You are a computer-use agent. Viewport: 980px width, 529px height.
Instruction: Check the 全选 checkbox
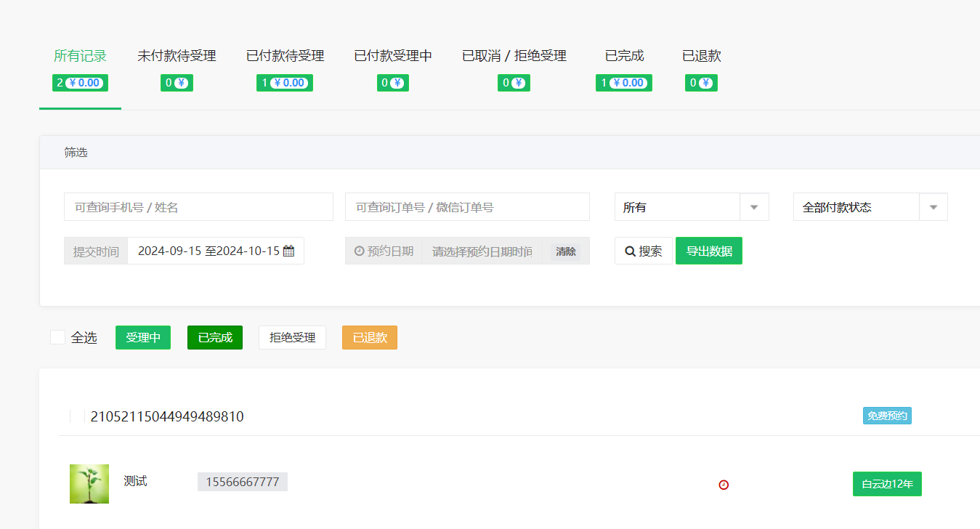point(57,337)
